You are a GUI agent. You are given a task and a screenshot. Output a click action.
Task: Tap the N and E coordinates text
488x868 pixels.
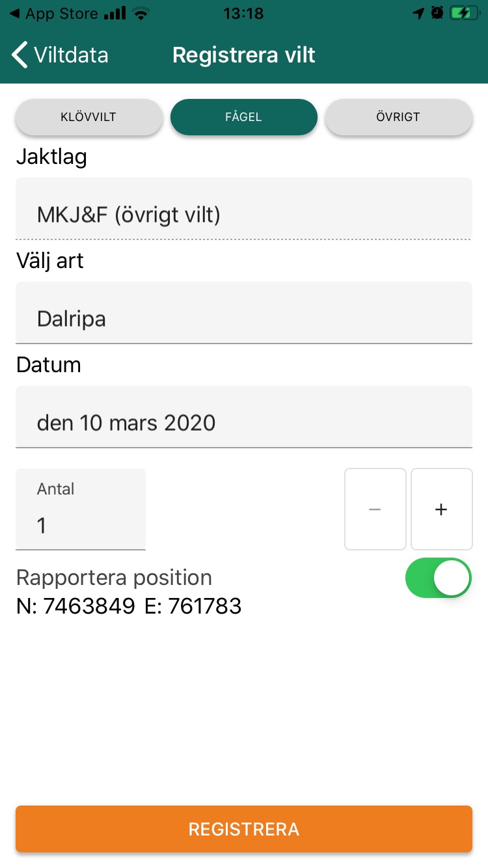pyautogui.click(x=129, y=606)
